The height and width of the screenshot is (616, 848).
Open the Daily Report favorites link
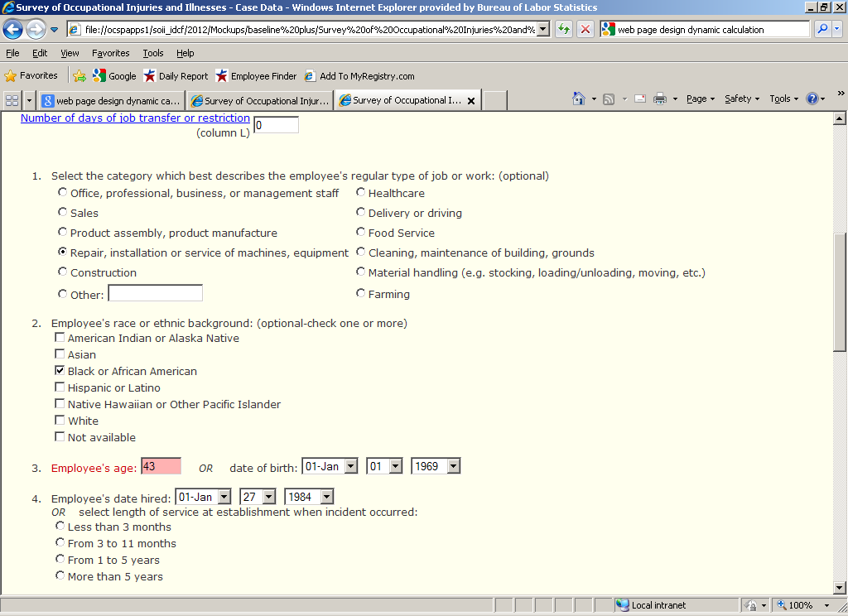click(176, 76)
